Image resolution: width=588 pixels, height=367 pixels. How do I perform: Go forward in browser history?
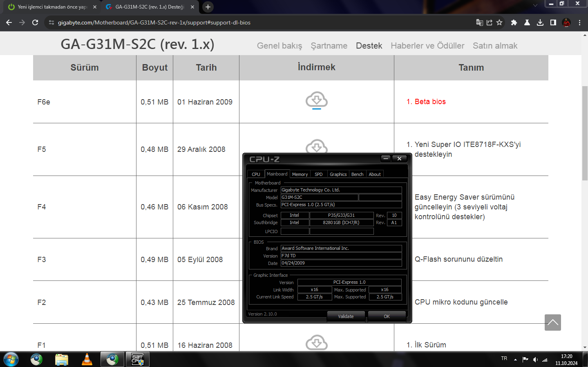[22, 22]
